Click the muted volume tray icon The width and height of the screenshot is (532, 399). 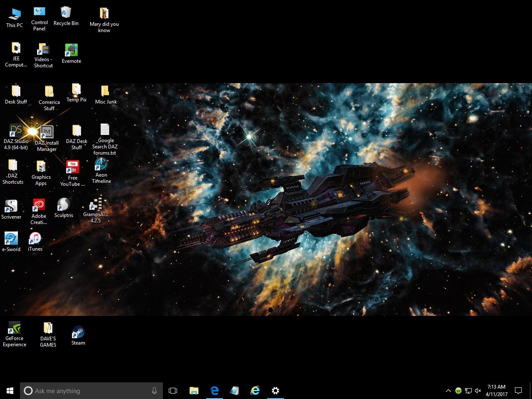pos(478,391)
